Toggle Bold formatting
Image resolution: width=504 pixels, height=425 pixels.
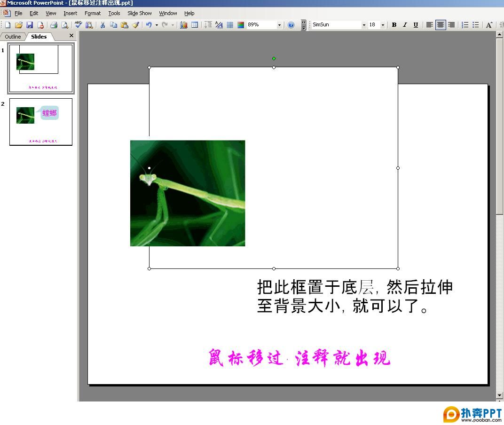click(x=394, y=25)
